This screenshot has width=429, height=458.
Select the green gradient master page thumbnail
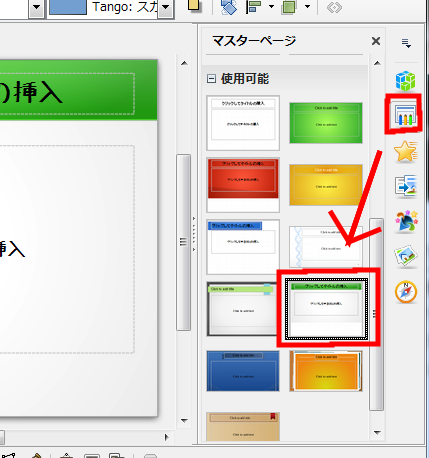(326, 123)
